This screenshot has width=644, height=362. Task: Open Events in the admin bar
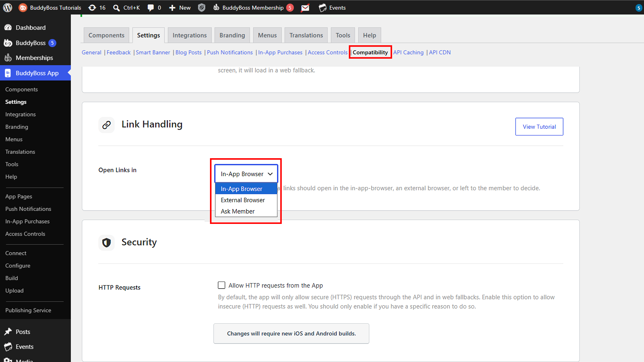click(x=332, y=7)
